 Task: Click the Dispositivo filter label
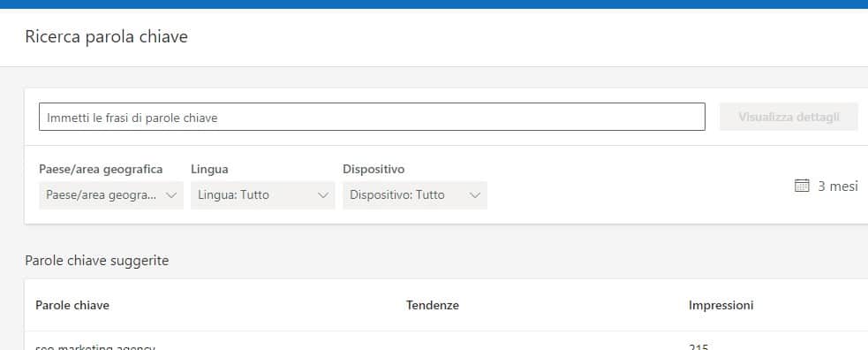pyautogui.click(x=374, y=169)
